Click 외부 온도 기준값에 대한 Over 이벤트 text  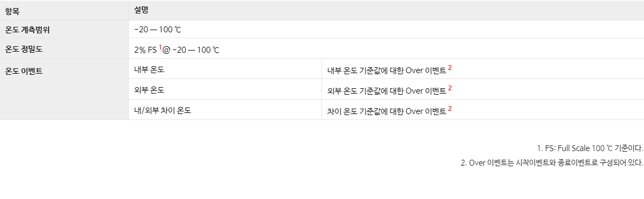click(386, 90)
